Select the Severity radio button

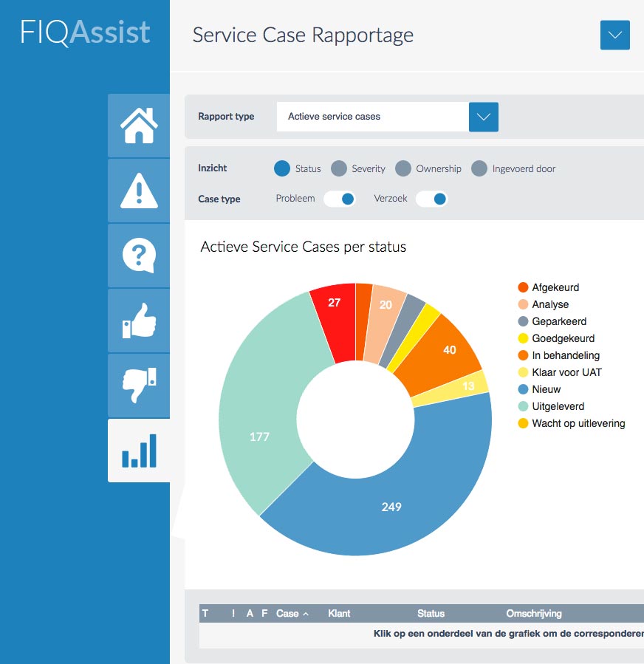339,168
